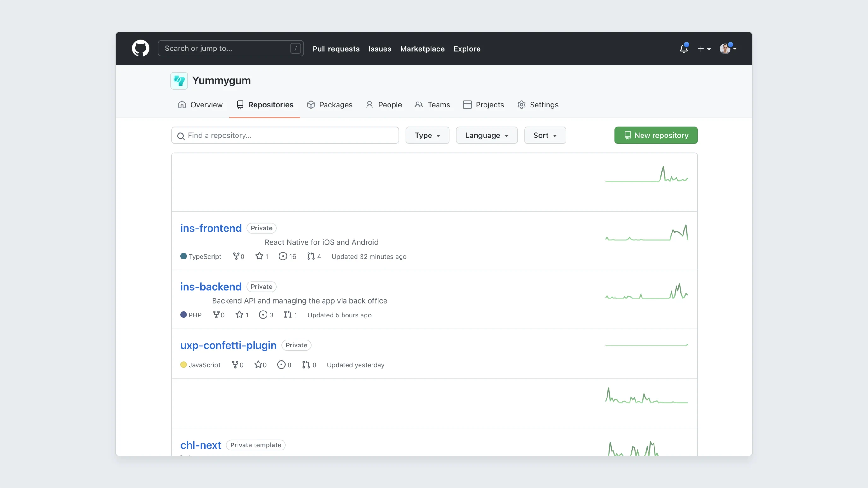868x488 pixels.
Task: Select the Repositories tab
Action: click(265, 105)
